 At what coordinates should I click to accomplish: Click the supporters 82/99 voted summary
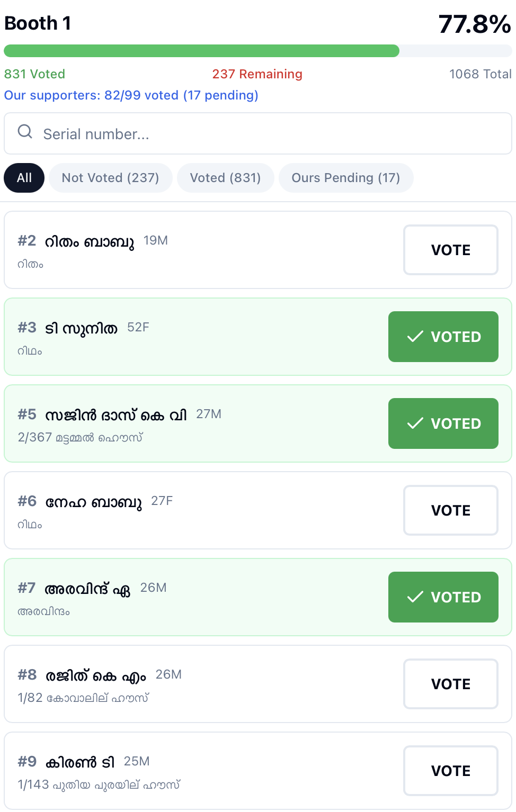point(131,95)
